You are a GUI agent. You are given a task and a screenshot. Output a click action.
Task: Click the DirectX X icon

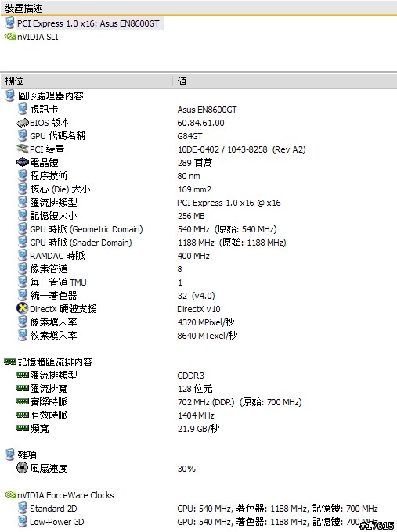[x=22, y=308]
